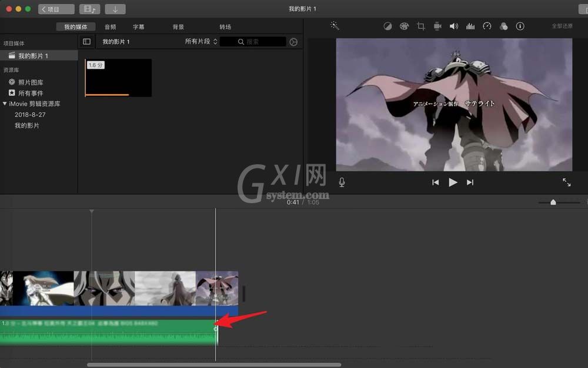Play the movie in viewer
588x368 pixels.
click(x=453, y=183)
